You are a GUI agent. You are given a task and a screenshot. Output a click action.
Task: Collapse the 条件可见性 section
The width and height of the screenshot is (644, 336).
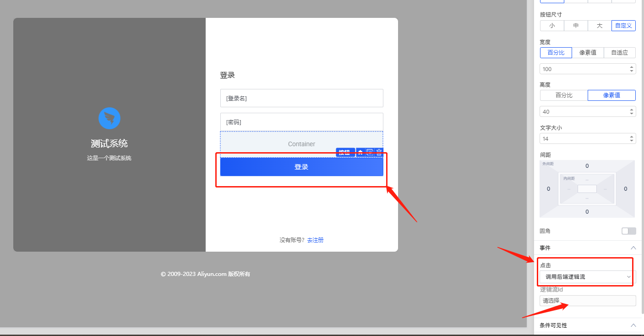[633, 325]
